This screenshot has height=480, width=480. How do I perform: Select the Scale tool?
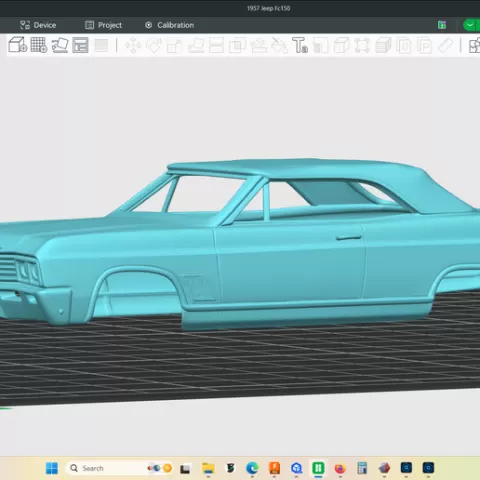point(174,46)
